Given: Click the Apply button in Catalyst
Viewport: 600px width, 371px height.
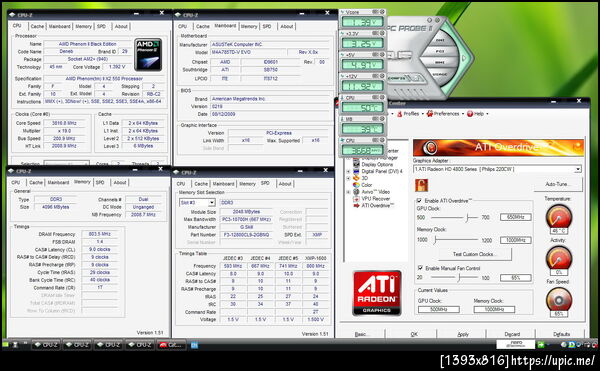Looking at the screenshot, I should pyautogui.click(x=463, y=334).
